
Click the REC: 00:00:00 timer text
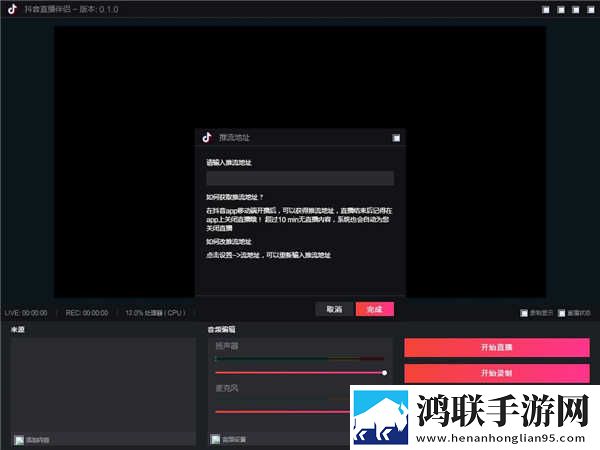87,313
